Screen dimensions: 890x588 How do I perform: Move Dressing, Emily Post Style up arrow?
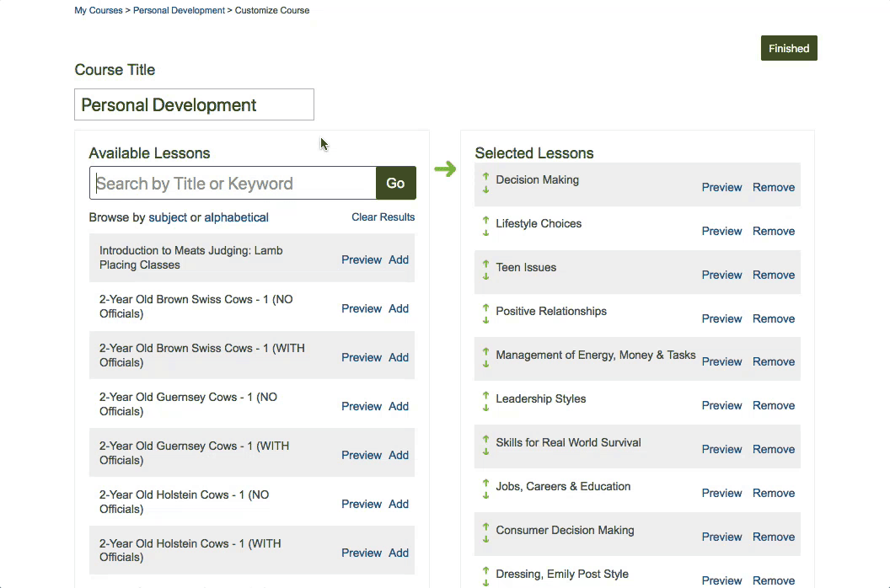coord(485,570)
